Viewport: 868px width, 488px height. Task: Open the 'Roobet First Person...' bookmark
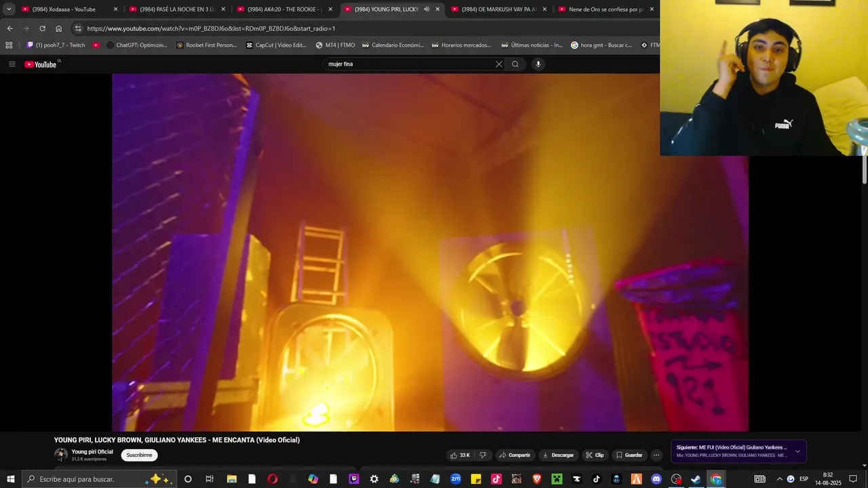206,45
